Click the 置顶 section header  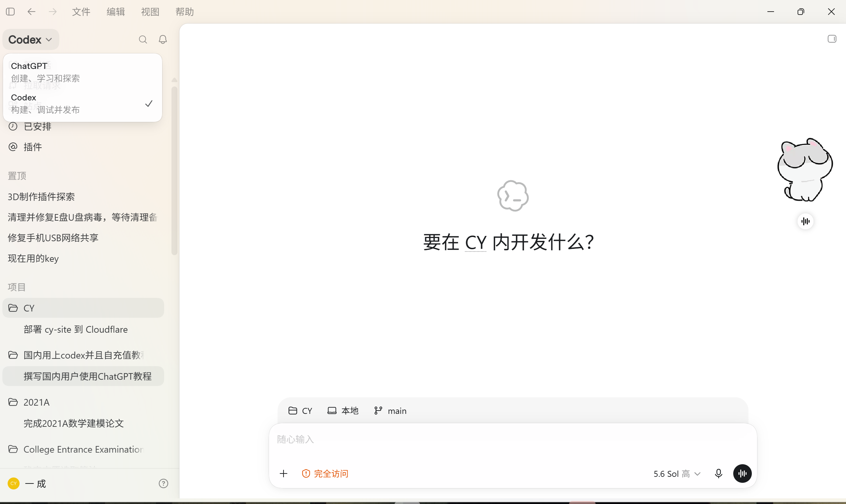(17, 176)
